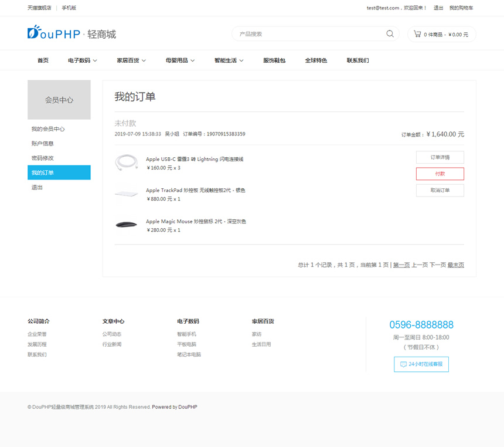Screen dimensions: 504x447
Task: Click 退出 in the top bar
Action: 438,8
